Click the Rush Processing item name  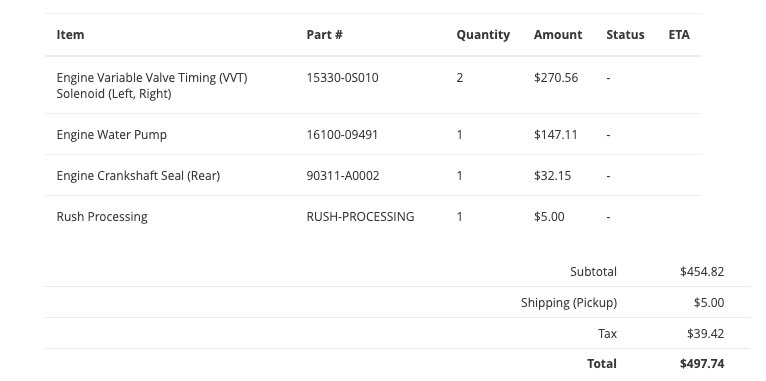[x=102, y=217]
